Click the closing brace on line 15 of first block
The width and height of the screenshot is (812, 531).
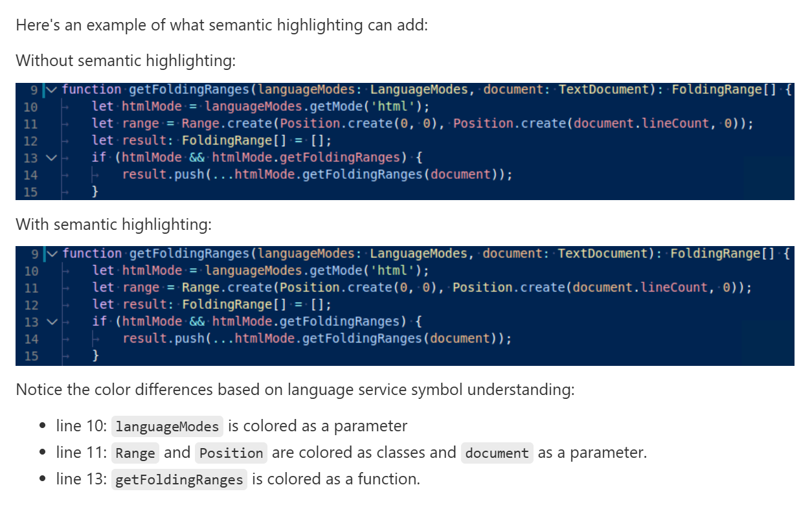(95, 192)
